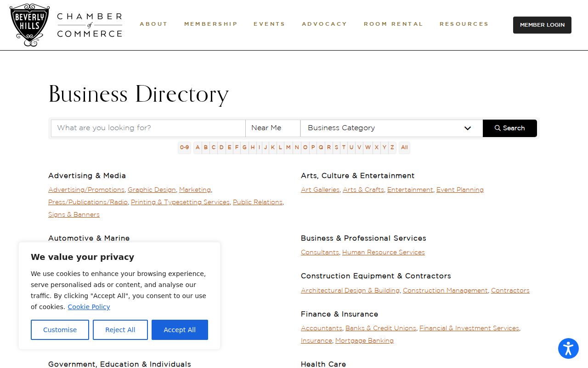Filter directory by letter T
The image size is (588, 368).
[344, 148]
